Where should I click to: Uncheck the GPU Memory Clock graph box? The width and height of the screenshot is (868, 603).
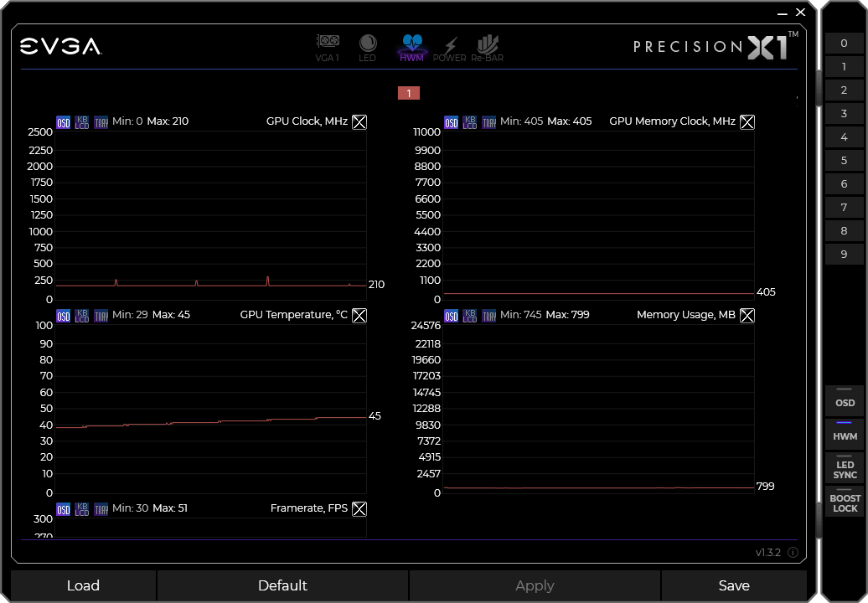coord(747,122)
